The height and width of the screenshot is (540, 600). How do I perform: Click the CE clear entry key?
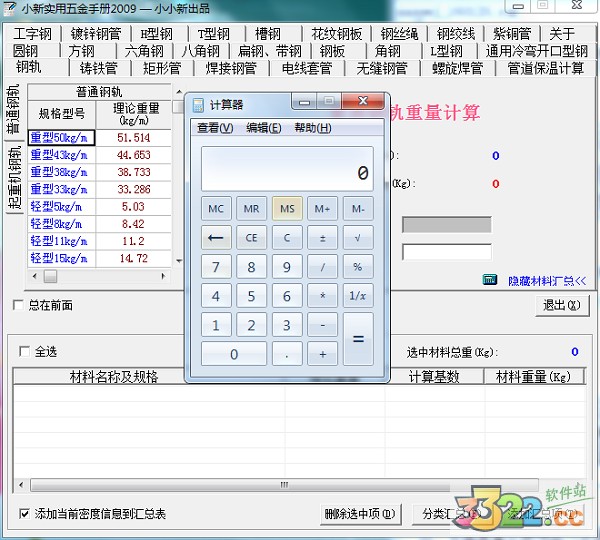coord(251,238)
